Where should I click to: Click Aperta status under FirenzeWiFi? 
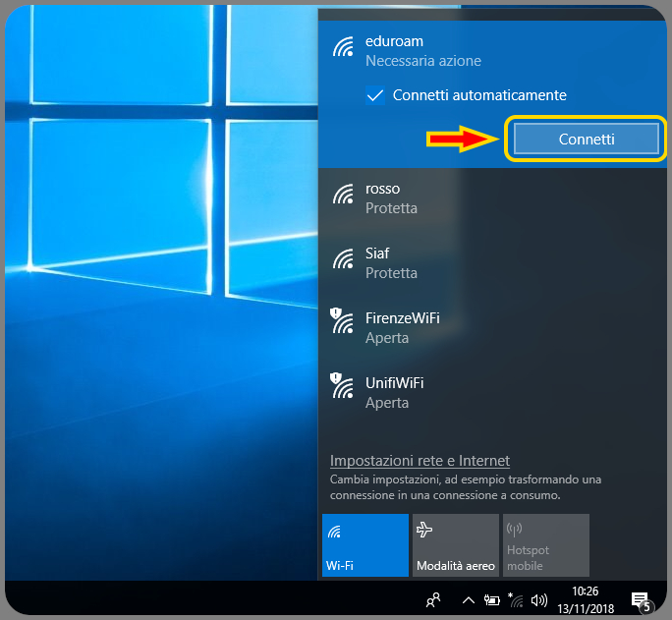387,338
